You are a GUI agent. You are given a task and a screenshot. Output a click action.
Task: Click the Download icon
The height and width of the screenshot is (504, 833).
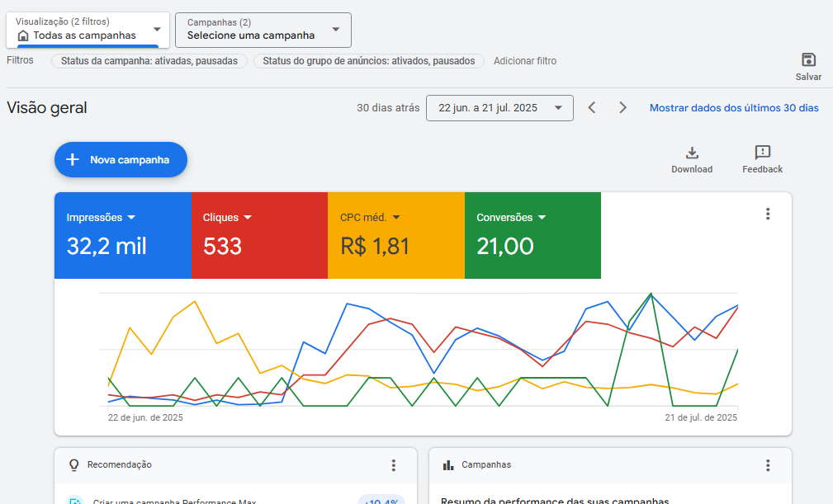click(x=692, y=153)
